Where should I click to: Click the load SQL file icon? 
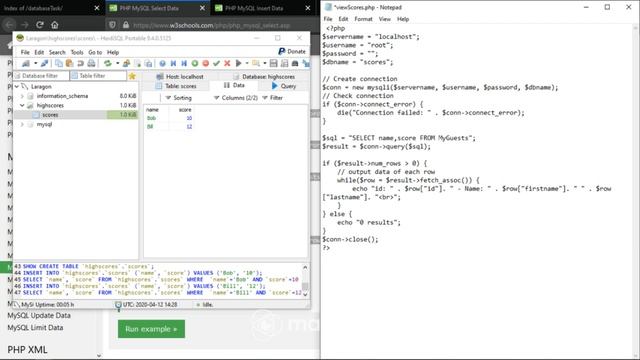tap(138, 63)
